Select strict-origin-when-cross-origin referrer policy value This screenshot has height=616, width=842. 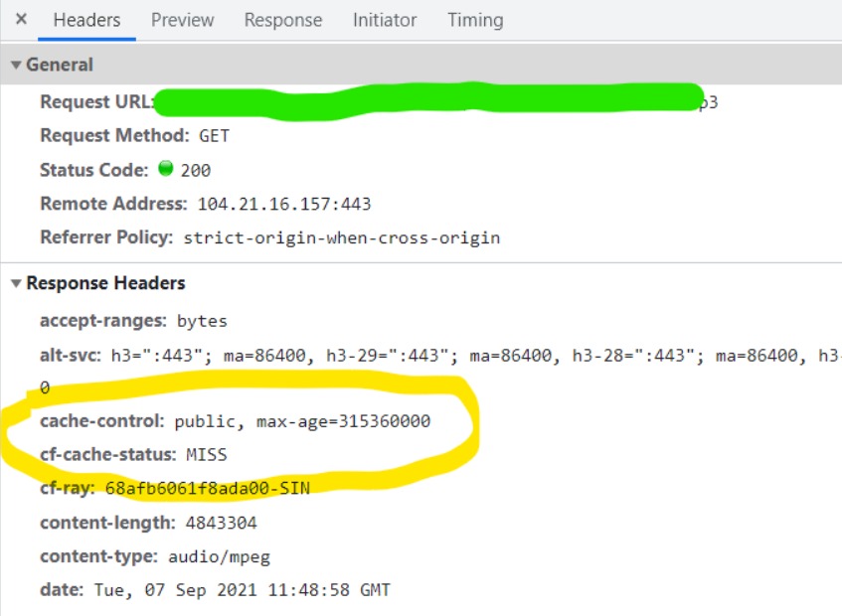(x=342, y=237)
